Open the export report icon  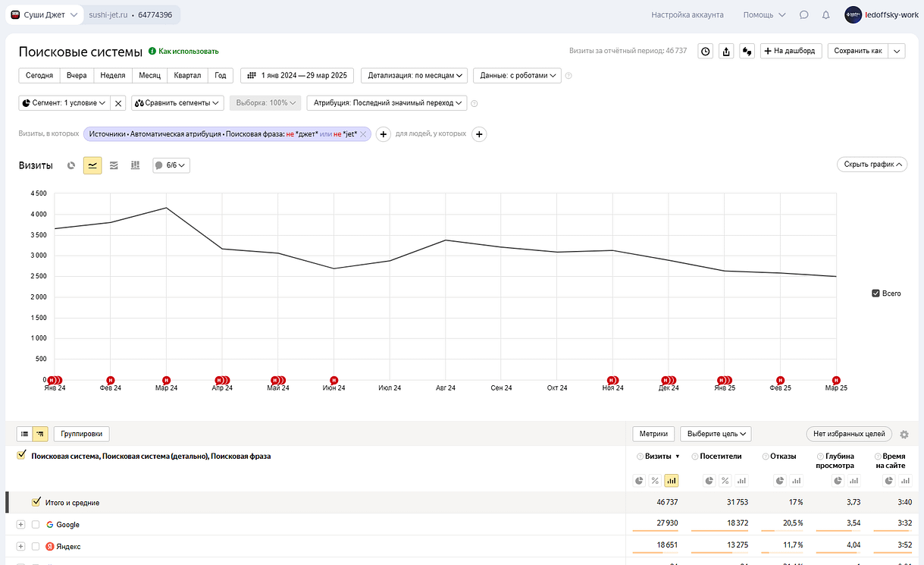[726, 51]
